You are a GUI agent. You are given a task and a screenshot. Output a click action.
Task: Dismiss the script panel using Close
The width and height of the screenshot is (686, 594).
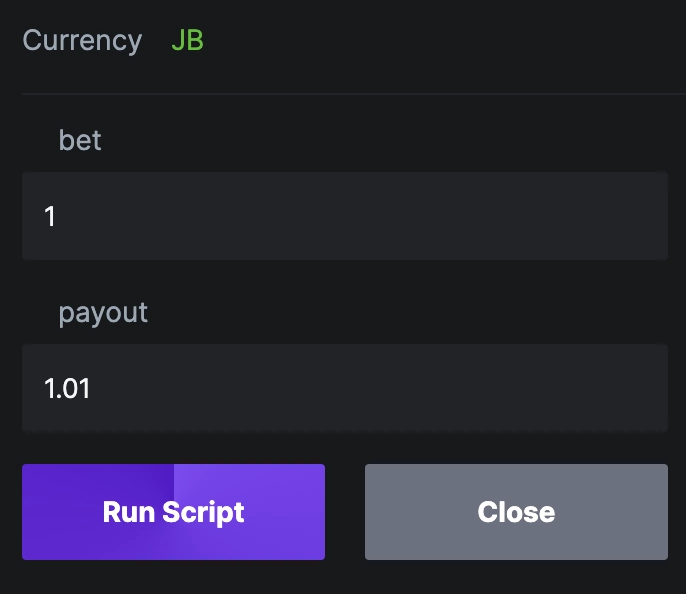pos(516,512)
